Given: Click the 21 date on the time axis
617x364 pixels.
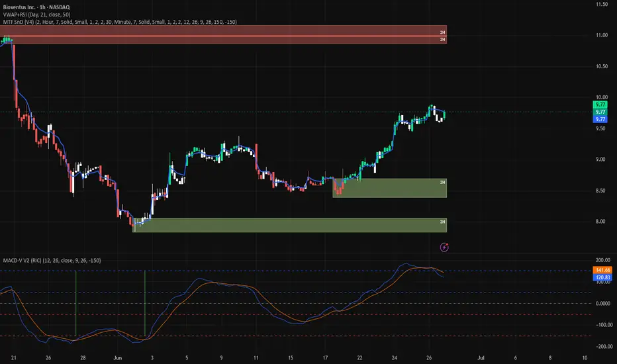Looking at the screenshot, I should click(14, 357).
